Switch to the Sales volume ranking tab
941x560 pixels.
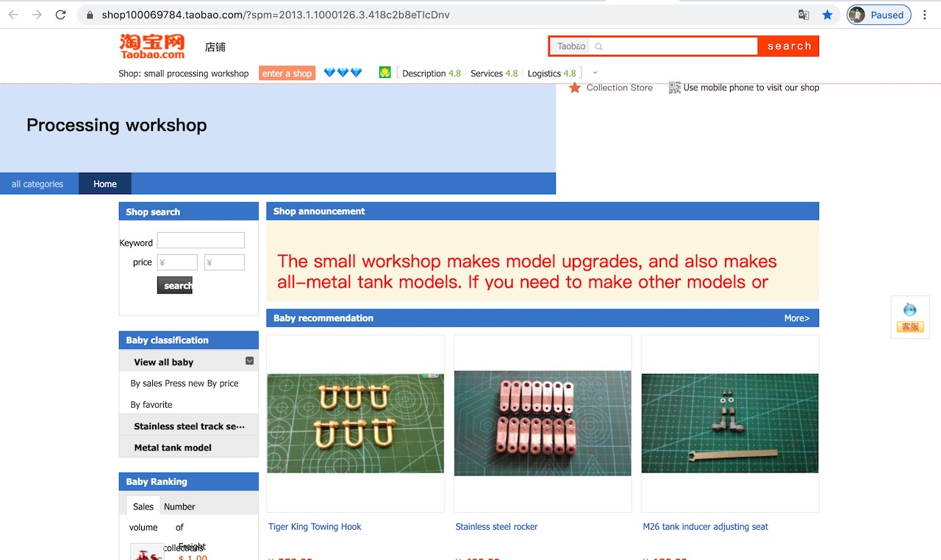143,506
